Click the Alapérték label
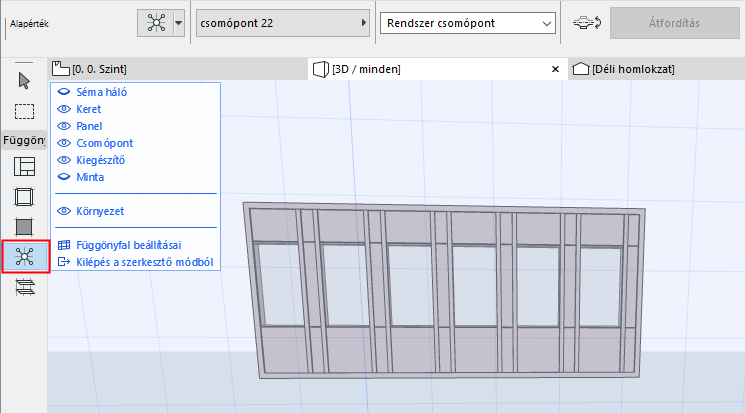The image size is (745, 413). [29, 24]
